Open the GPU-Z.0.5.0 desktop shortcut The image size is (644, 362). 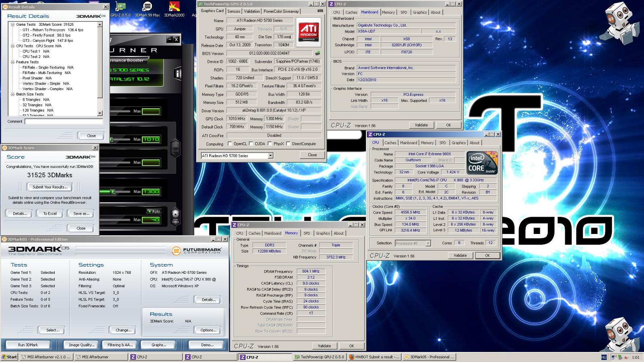(x=120, y=9)
